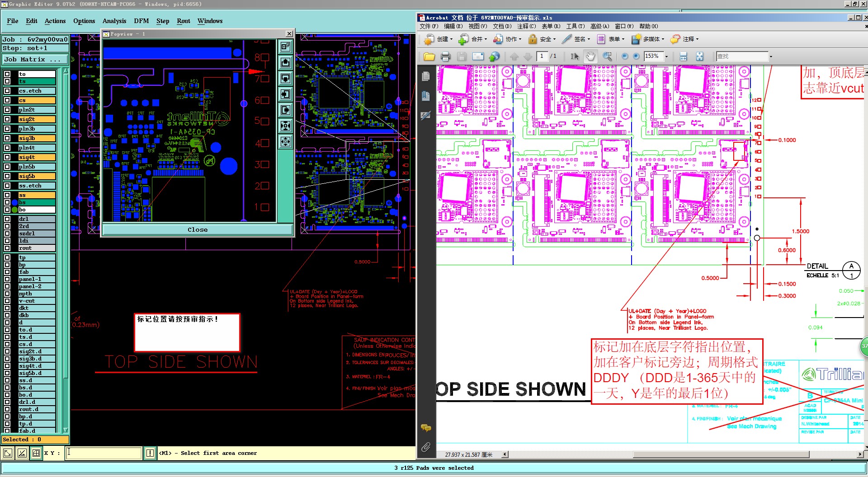Click the grid snap icon next to X Y
868x477 pixels.
(36, 453)
